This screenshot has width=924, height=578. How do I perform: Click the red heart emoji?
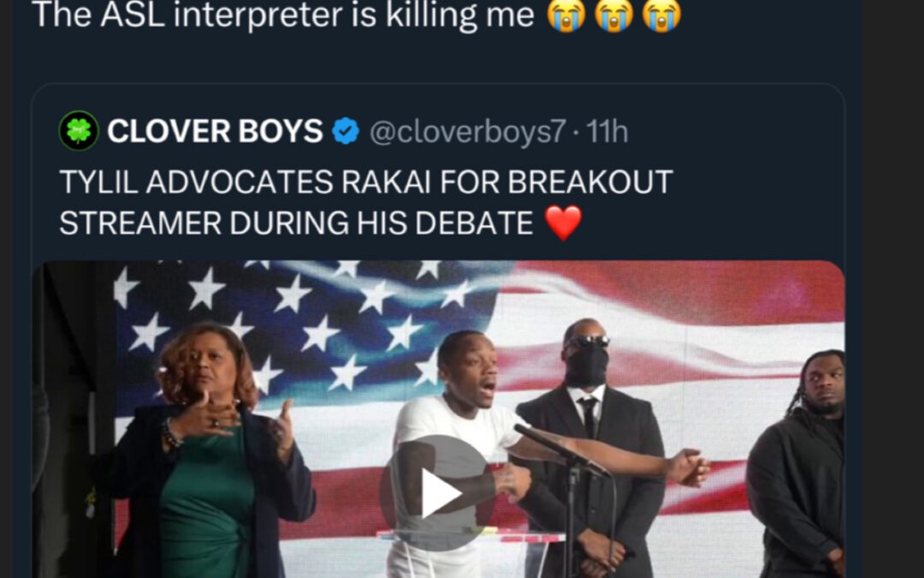(x=563, y=223)
